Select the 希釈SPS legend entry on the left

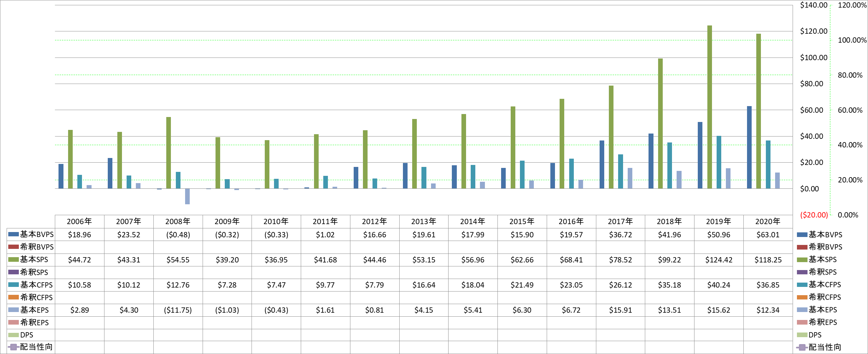[x=28, y=272]
